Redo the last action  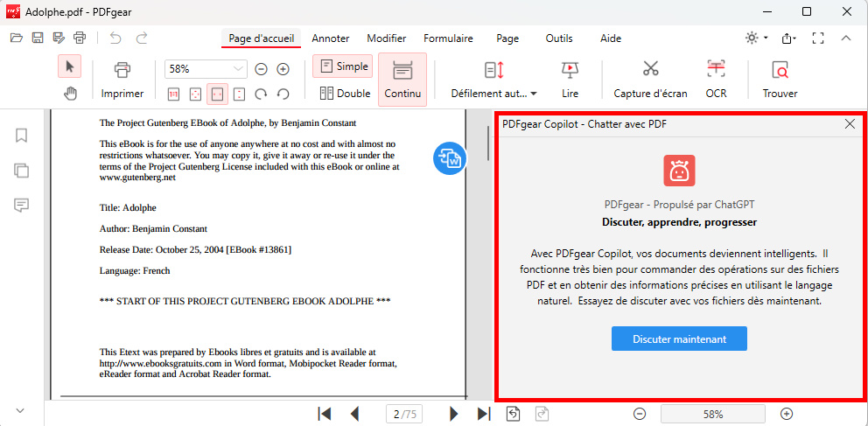[143, 38]
